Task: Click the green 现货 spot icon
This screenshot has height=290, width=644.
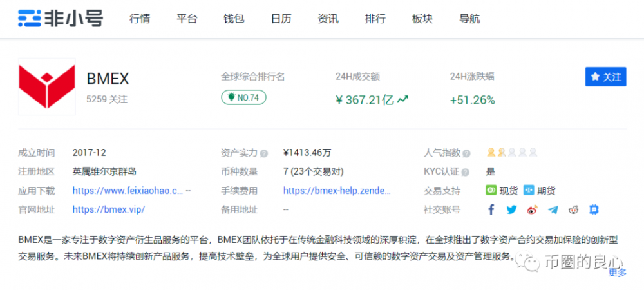Action: coord(491,191)
